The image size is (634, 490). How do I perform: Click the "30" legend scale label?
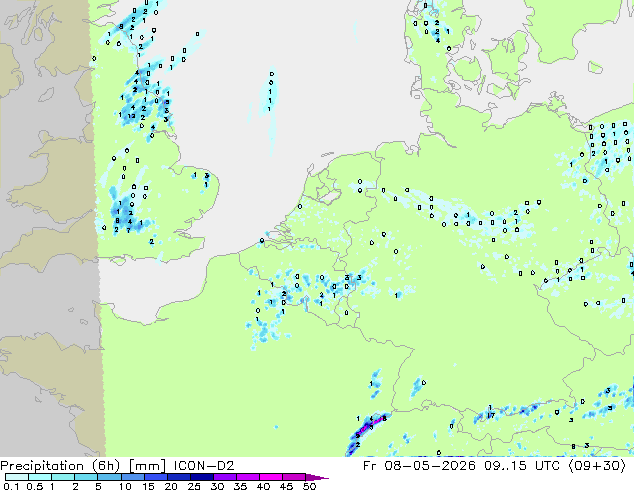point(217,486)
